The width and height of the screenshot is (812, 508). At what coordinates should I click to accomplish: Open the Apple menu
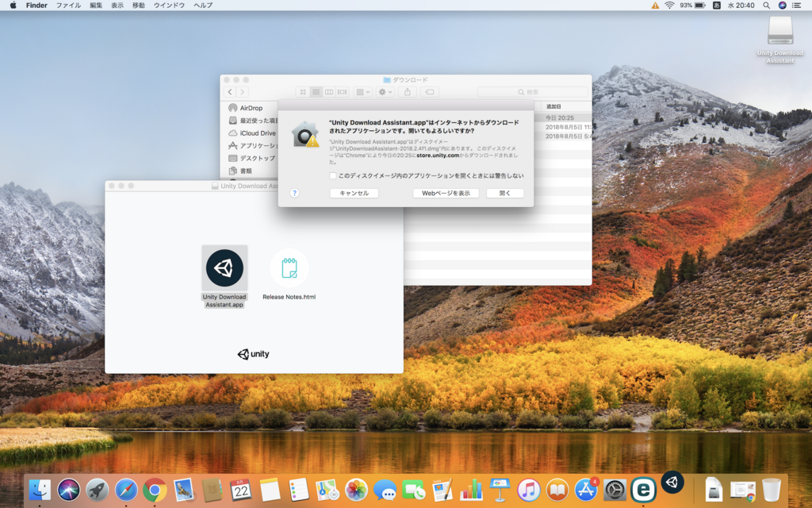[13, 6]
